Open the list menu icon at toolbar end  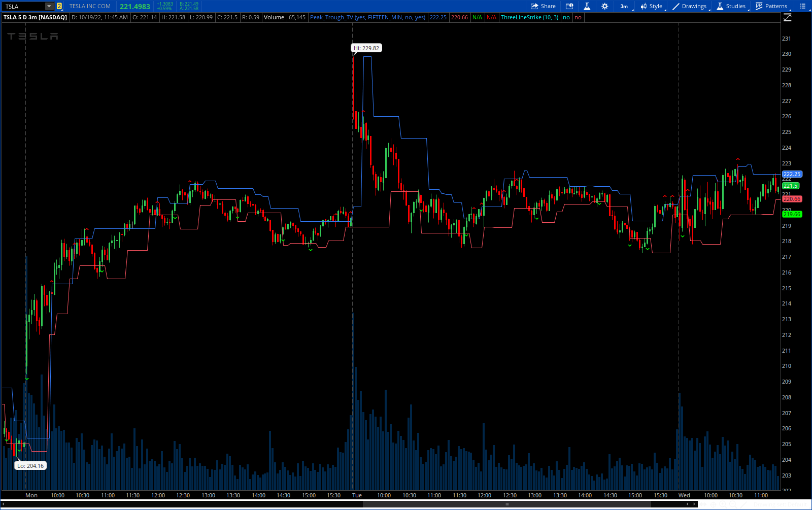(802, 7)
